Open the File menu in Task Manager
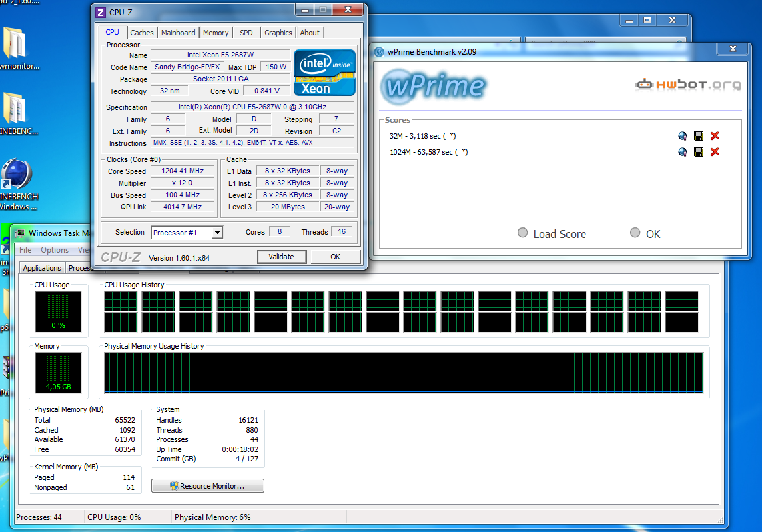Image resolution: width=762 pixels, height=532 pixels. click(25, 250)
